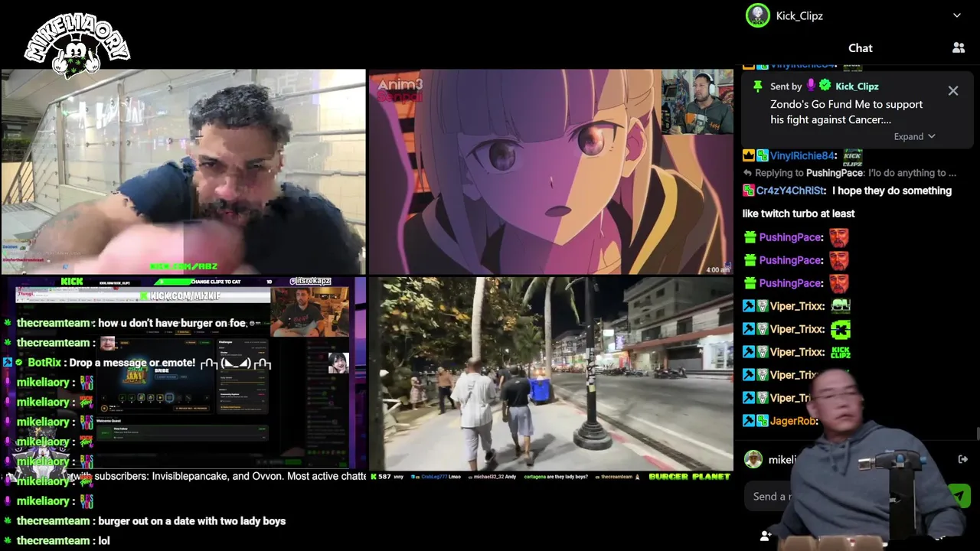980x551 pixels.
Task: Click the GL emote posted by Viper_Trixx
Action: pos(840,306)
